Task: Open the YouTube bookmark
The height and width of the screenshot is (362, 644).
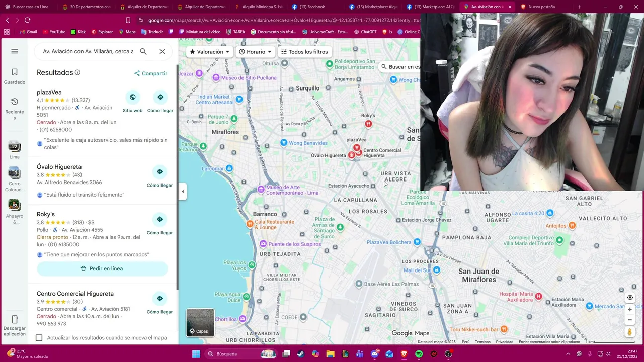Action: (54, 32)
